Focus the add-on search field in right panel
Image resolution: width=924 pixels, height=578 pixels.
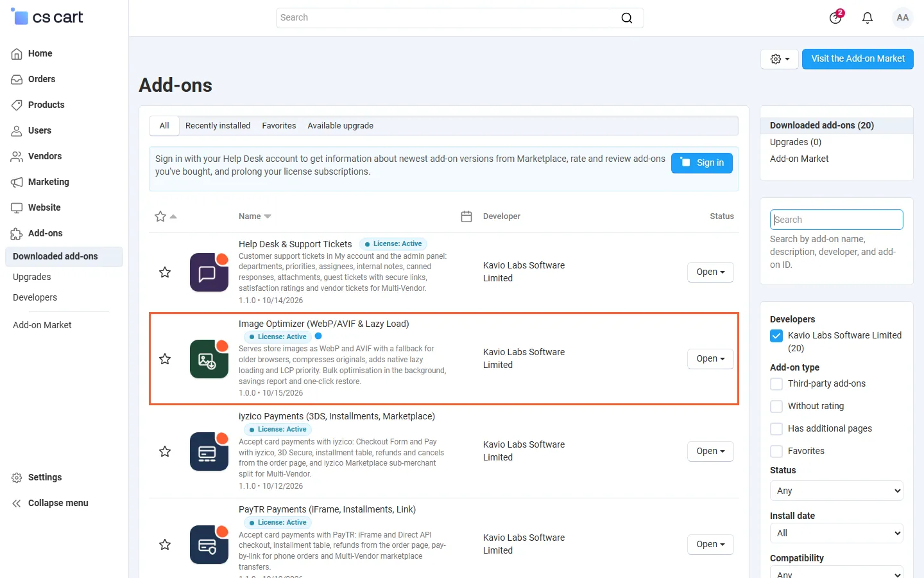tap(837, 220)
